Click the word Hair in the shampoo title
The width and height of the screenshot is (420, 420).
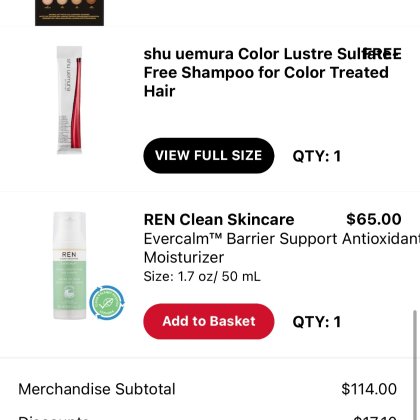[x=159, y=91]
